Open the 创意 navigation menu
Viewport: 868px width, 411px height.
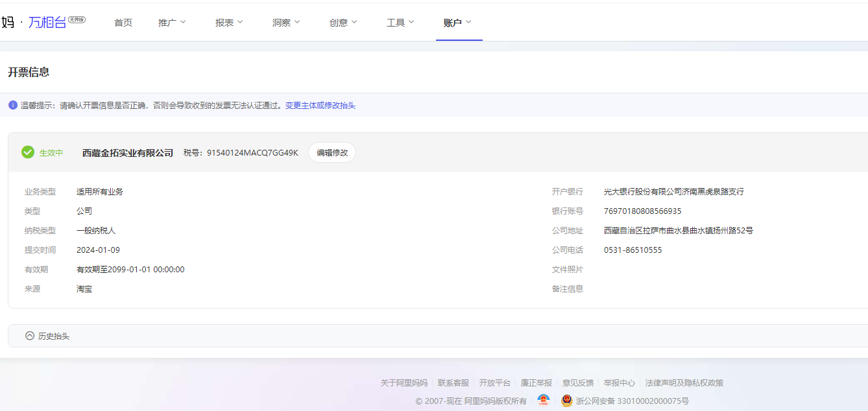[x=343, y=23]
